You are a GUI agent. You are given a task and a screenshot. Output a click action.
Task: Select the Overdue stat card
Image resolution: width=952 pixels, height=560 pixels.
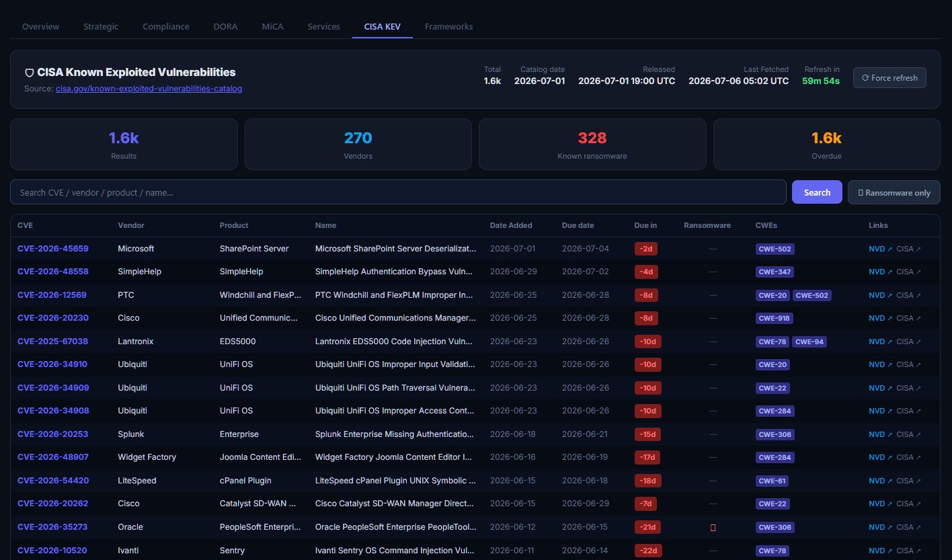(x=826, y=144)
